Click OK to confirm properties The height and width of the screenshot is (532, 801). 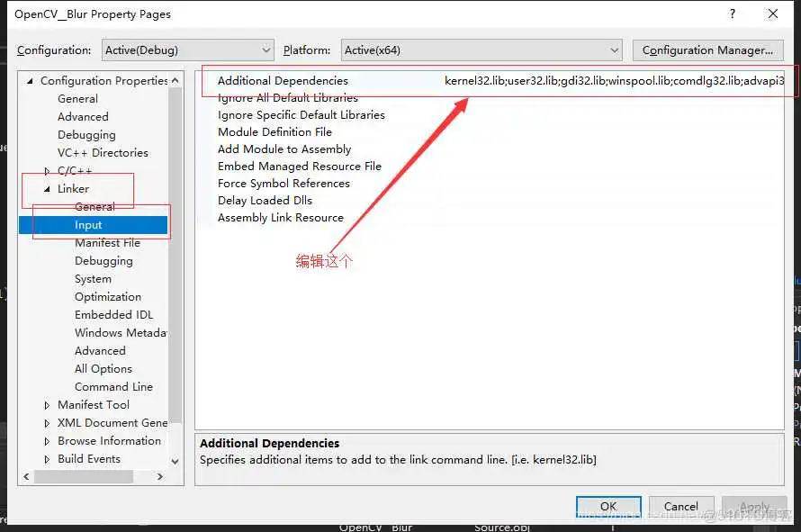608,506
